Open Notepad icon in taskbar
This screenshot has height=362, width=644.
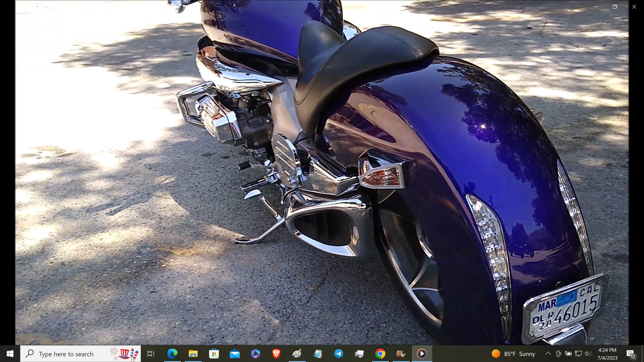point(318,354)
